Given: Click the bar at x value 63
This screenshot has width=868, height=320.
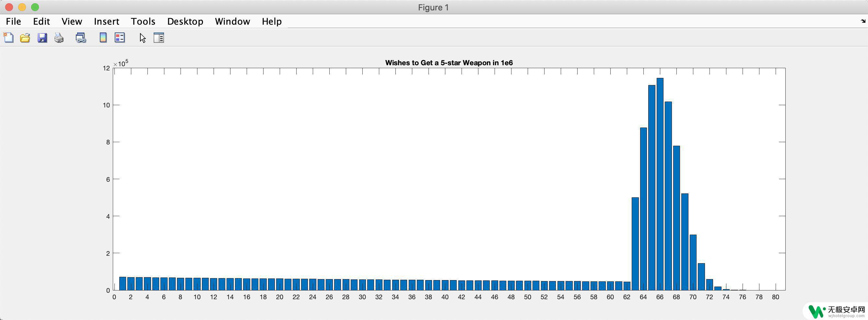Looking at the screenshot, I should [x=635, y=244].
